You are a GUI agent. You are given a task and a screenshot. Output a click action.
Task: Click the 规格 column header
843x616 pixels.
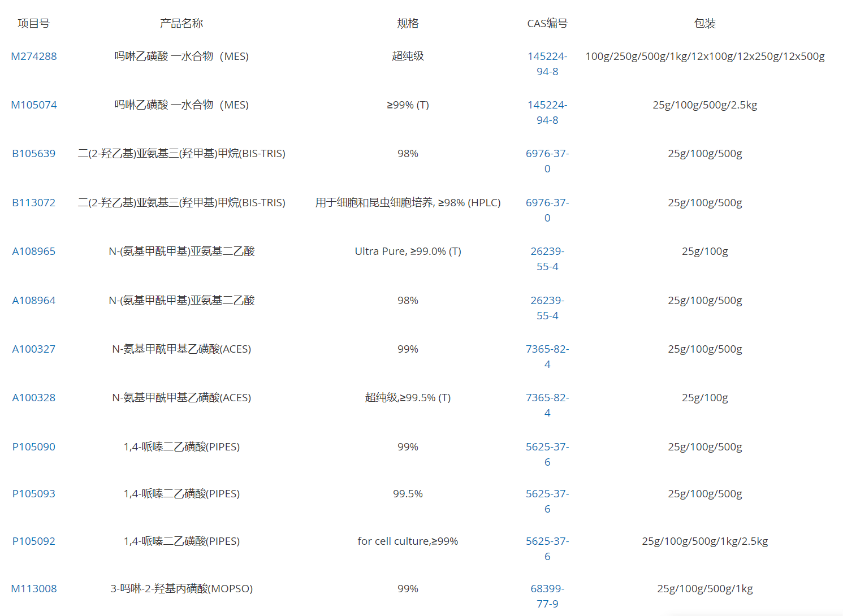408,24
